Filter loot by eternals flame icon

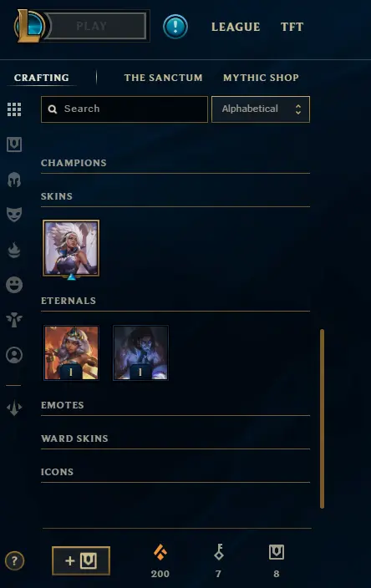point(14,250)
